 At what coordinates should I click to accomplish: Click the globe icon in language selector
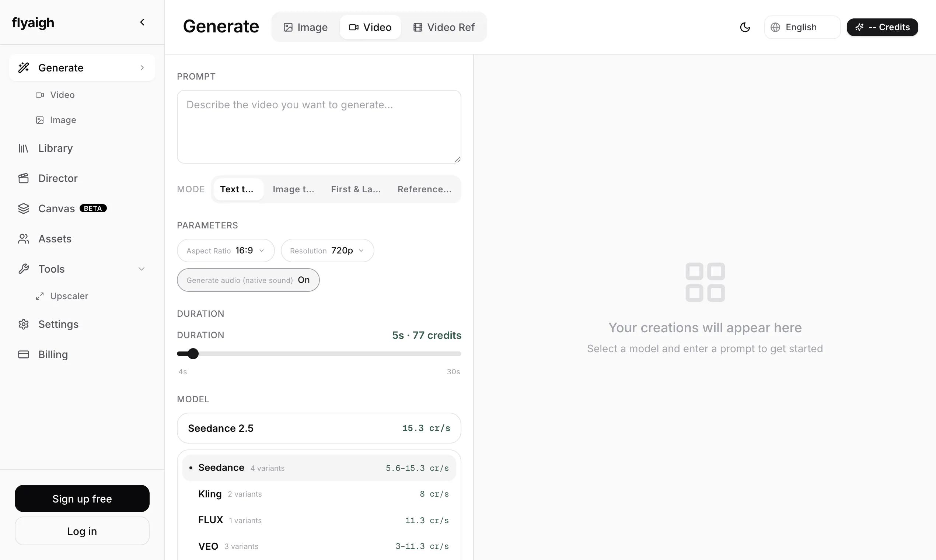coord(775,27)
